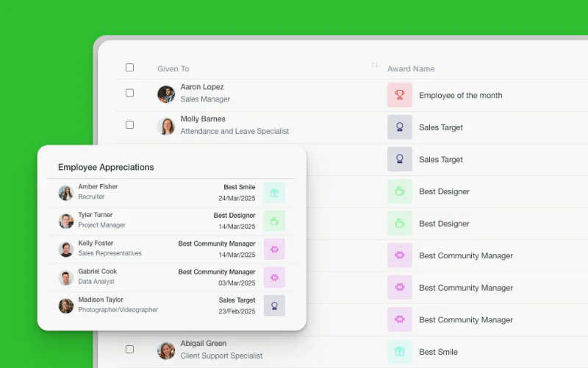Click the Given To column header
Image resolution: width=588 pixels, height=368 pixels.
click(173, 68)
